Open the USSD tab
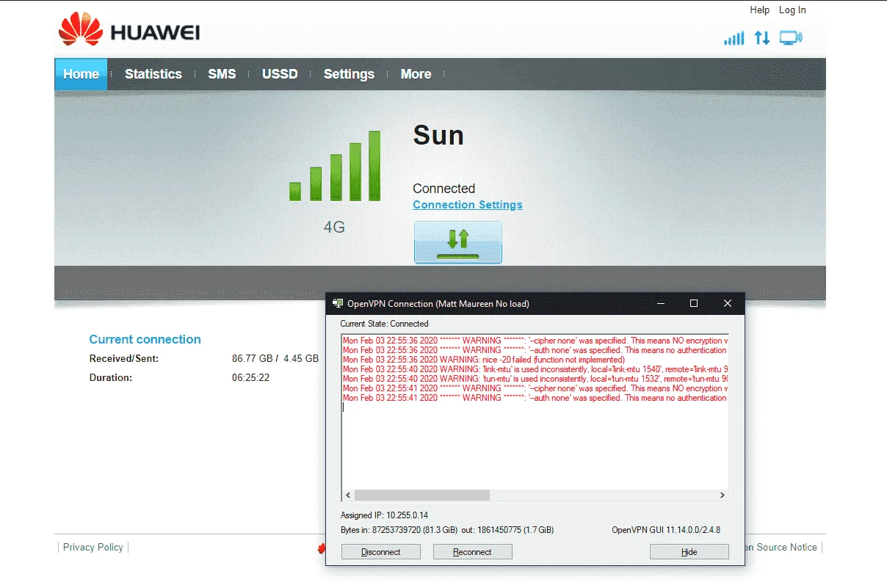887x588 pixels. point(280,74)
